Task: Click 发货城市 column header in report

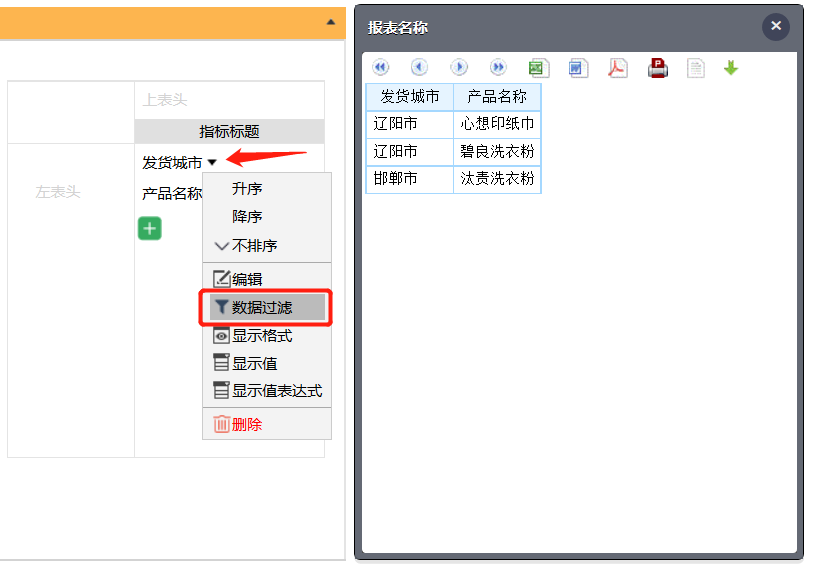Action: tap(410, 97)
